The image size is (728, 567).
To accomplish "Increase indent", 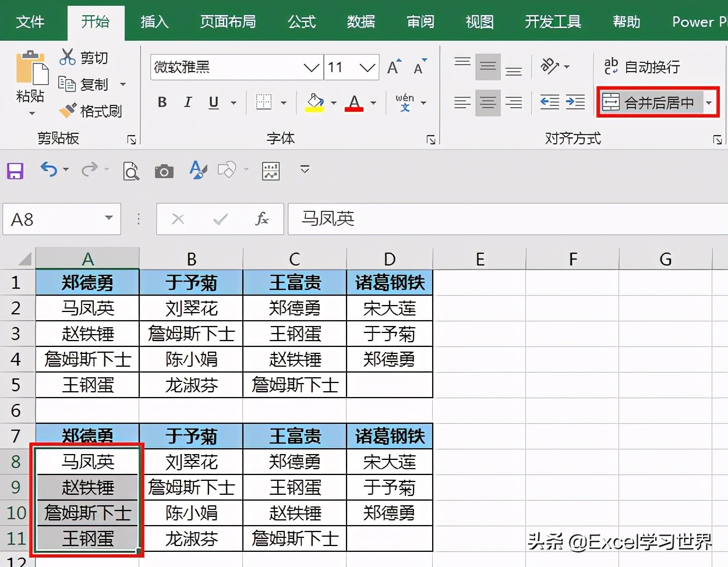I will tap(575, 102).
